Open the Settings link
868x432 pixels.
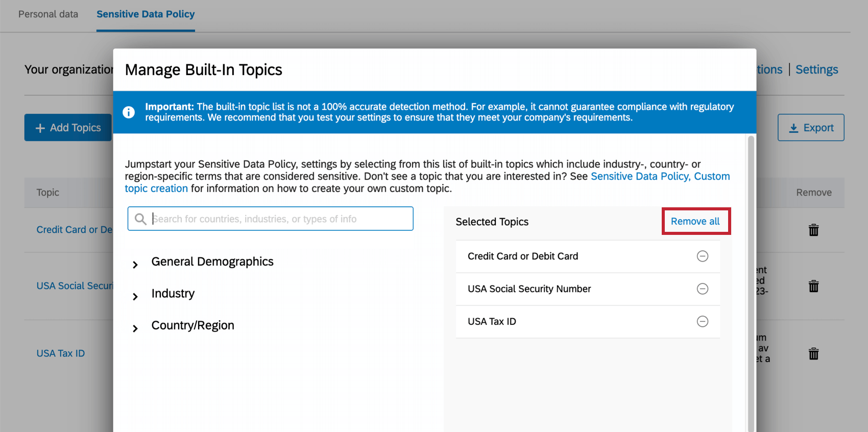[816, 69]
